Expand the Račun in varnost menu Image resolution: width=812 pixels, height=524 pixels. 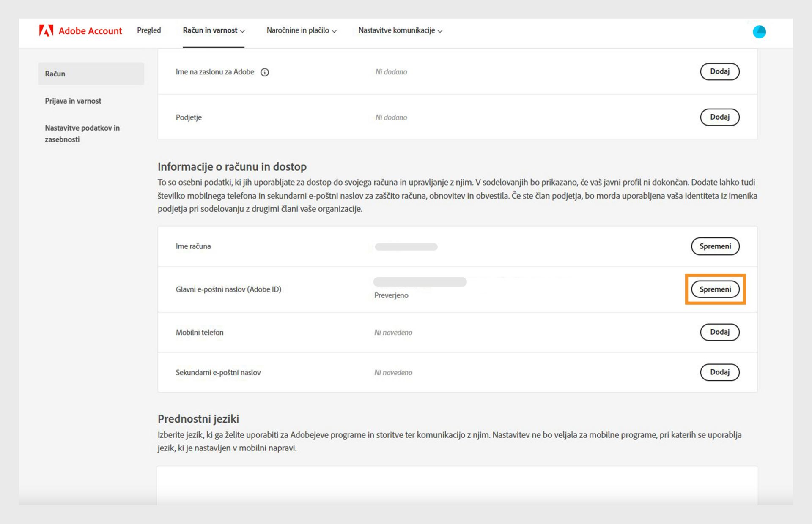(x=214, y=30)
